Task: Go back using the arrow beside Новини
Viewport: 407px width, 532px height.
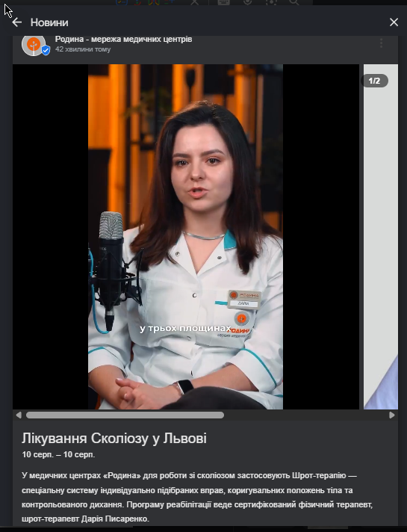Action: tap(16, 22)
